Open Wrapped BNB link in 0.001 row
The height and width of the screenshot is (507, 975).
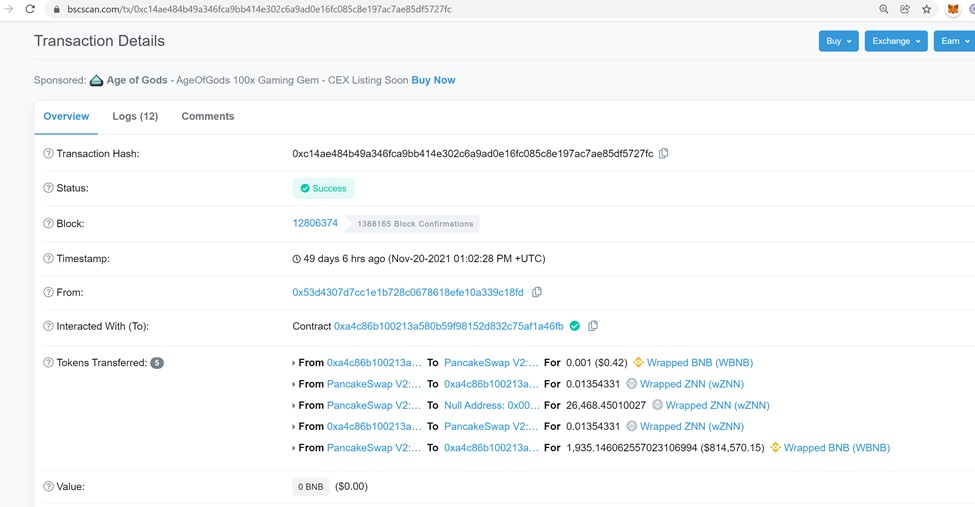coord(700,363)
